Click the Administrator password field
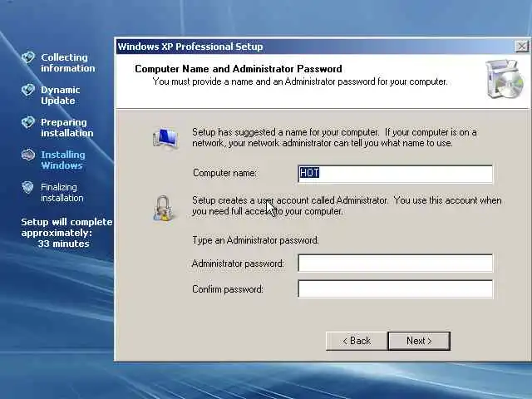 pos(396,263)
